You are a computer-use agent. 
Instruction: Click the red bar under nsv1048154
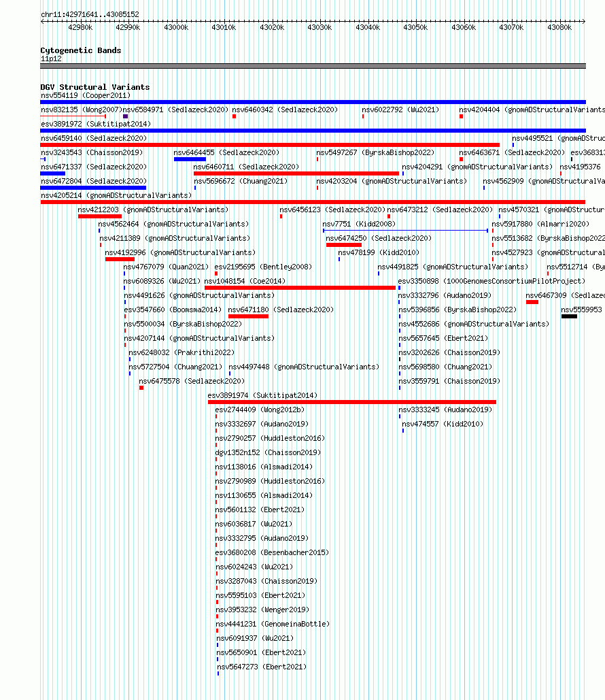pyautogui.click(x=300, y=288)
